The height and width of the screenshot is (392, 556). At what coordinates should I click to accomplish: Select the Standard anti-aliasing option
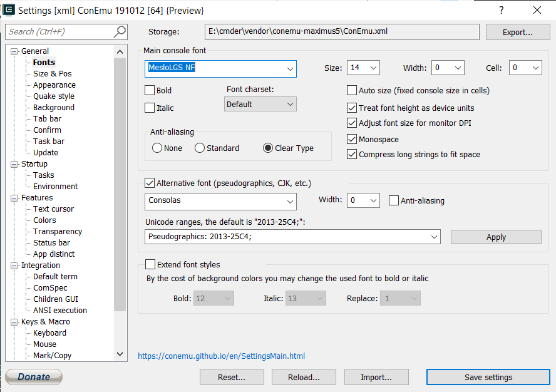(199, 147)
